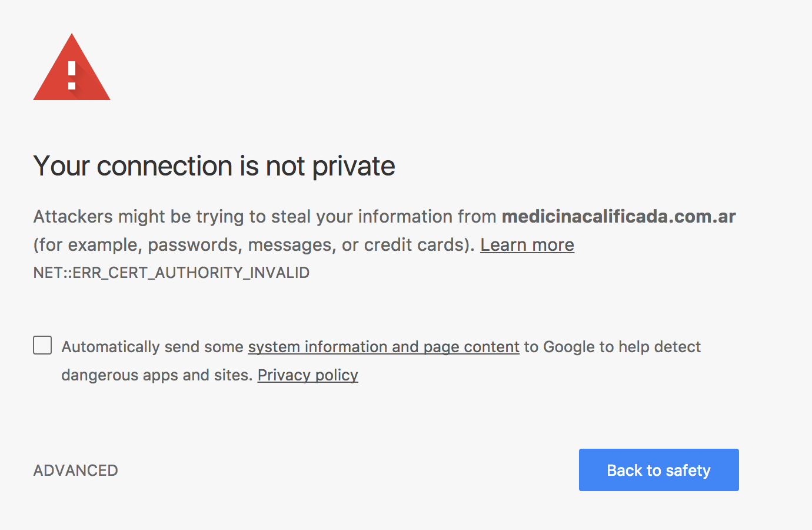
Task: Click the red warning triangle icon
Action: click(72, 67)
